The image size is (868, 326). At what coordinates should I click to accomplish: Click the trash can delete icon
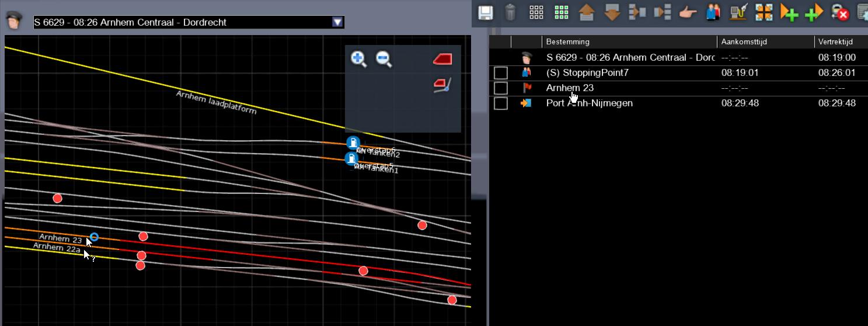510,12
